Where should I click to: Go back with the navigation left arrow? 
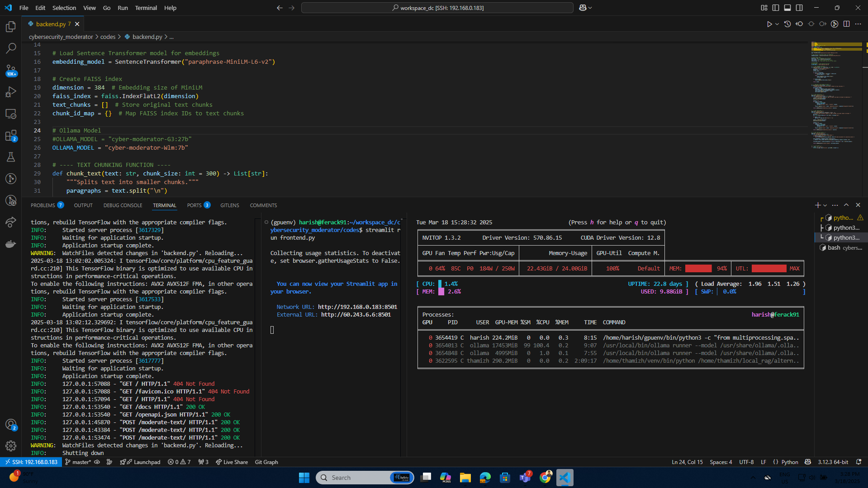280,8
